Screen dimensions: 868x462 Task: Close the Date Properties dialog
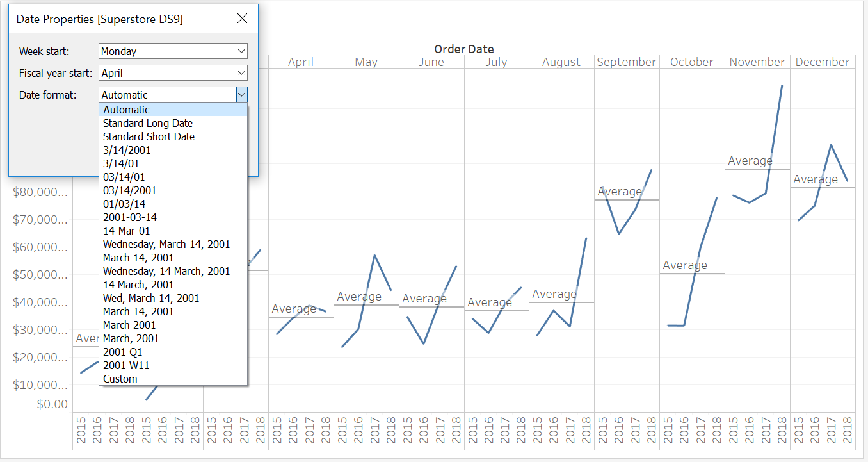click(242, 19)
